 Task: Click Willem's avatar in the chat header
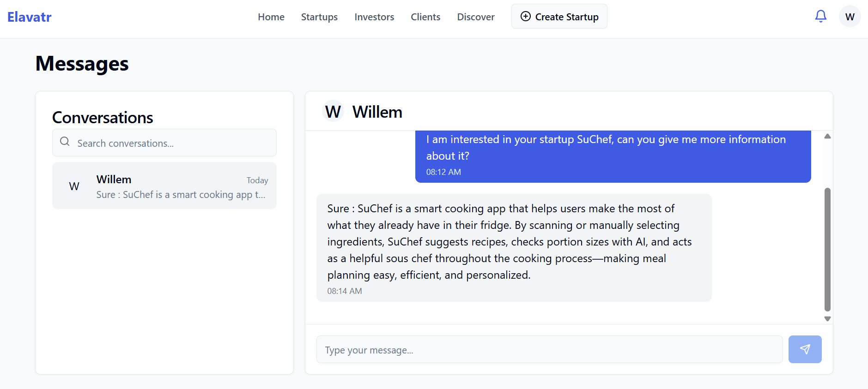[x=333, y=111]
